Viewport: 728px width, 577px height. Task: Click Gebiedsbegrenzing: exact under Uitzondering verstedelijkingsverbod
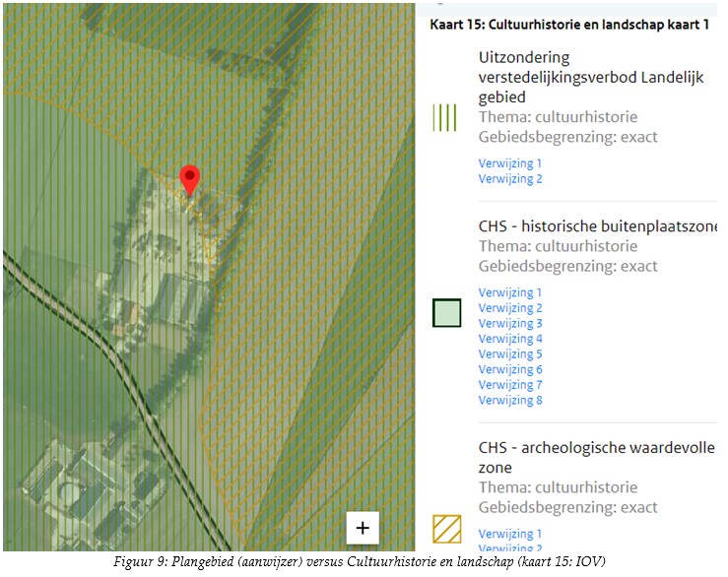567,137
